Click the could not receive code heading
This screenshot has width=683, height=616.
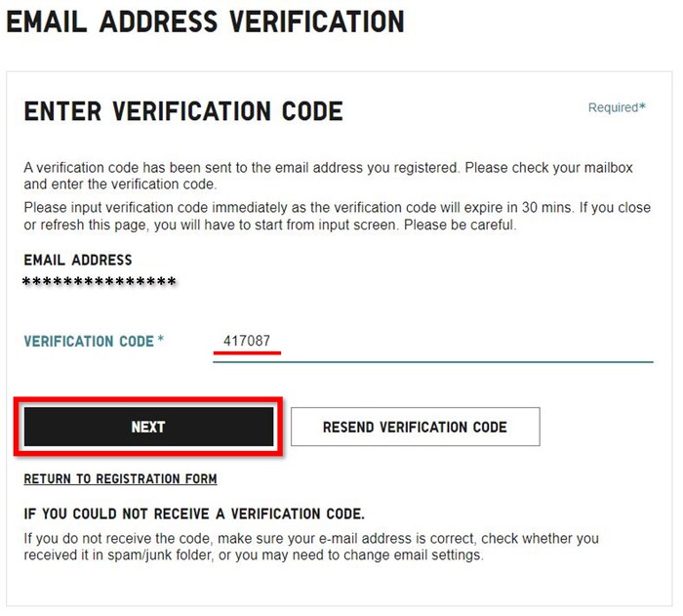pos(194,513)
